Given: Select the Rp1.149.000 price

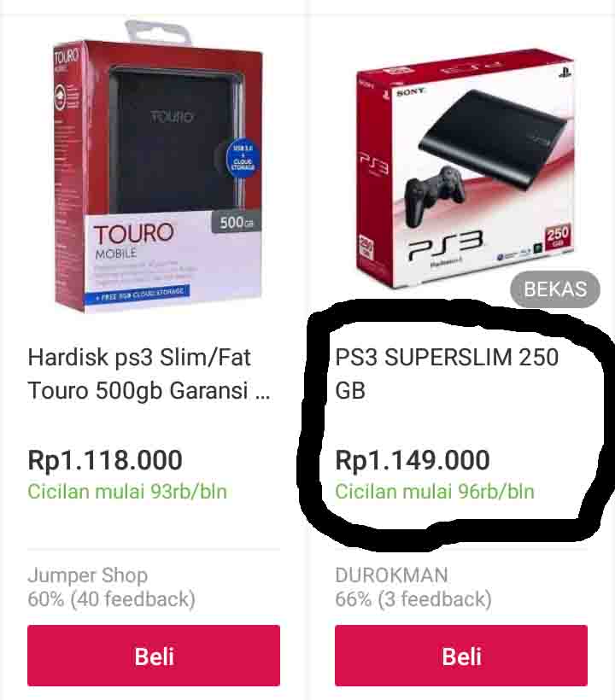Looking at the screenshot, I should [x=413, y=460].
